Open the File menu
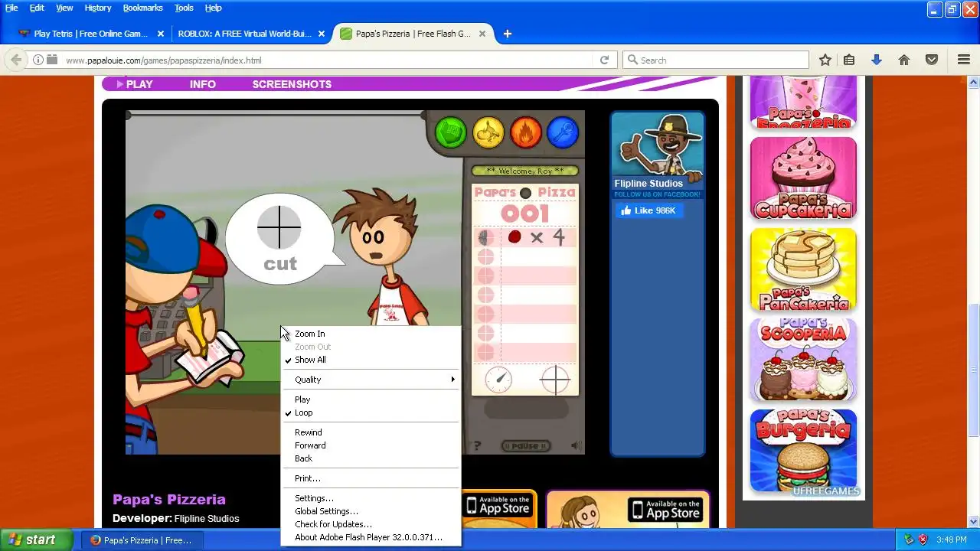 (11, 8)
